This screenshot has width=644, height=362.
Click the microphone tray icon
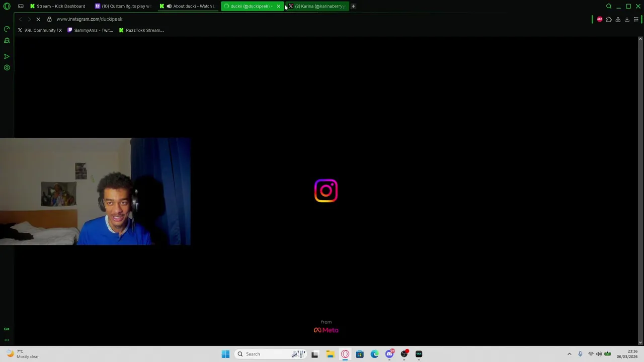coord(580,354)
